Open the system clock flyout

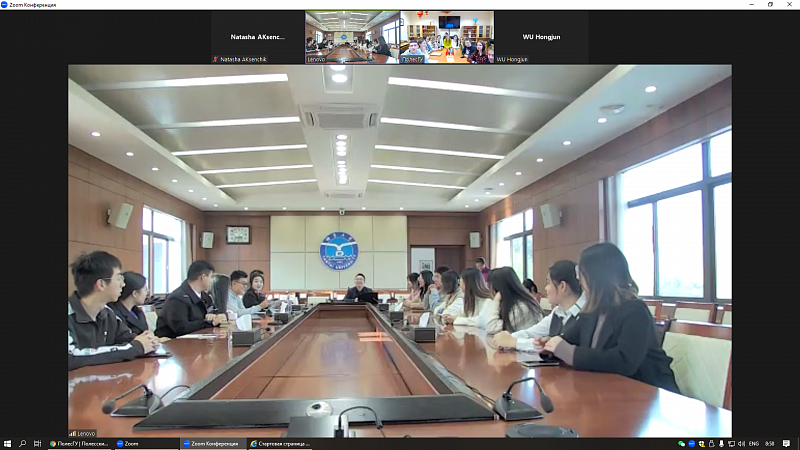point(769,443)
